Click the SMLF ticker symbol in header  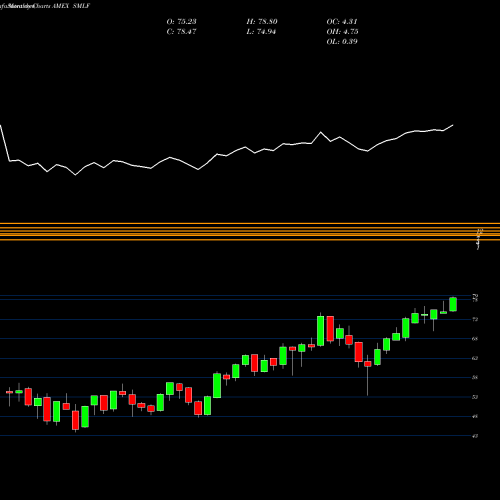[81, 6]
